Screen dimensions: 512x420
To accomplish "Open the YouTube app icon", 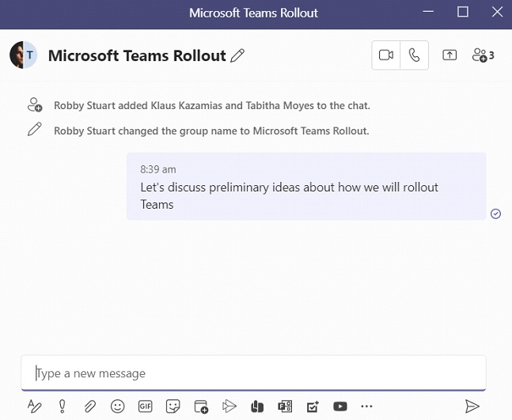I will pos(340,407).
